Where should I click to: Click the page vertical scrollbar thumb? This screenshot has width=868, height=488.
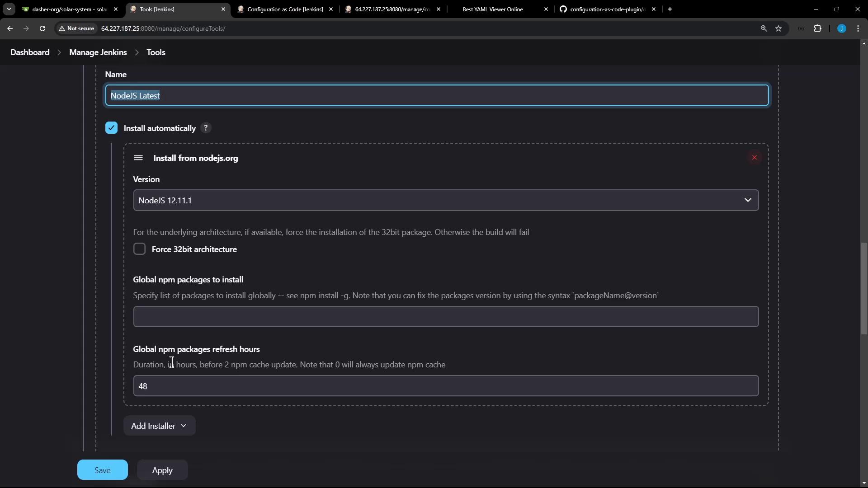coord(864,289)
